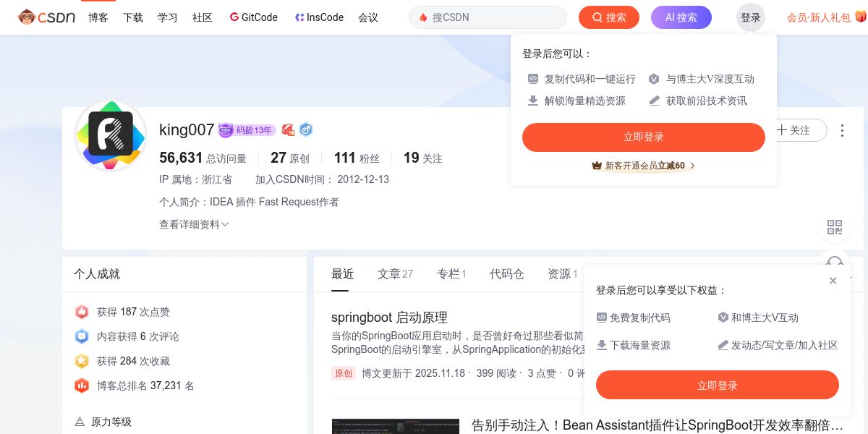Click the red badge icon after 码龄13年
This screenshot has width=868, height=434.
coord(288,130)
